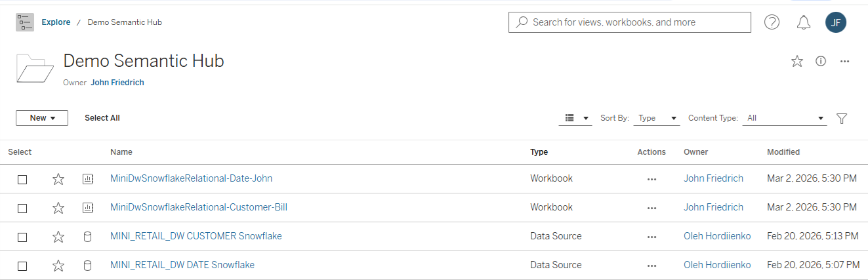Open the list view mode dropdown
Viewport: 868px width, 280px height.
pyautogui.click(x=575, y=118)
